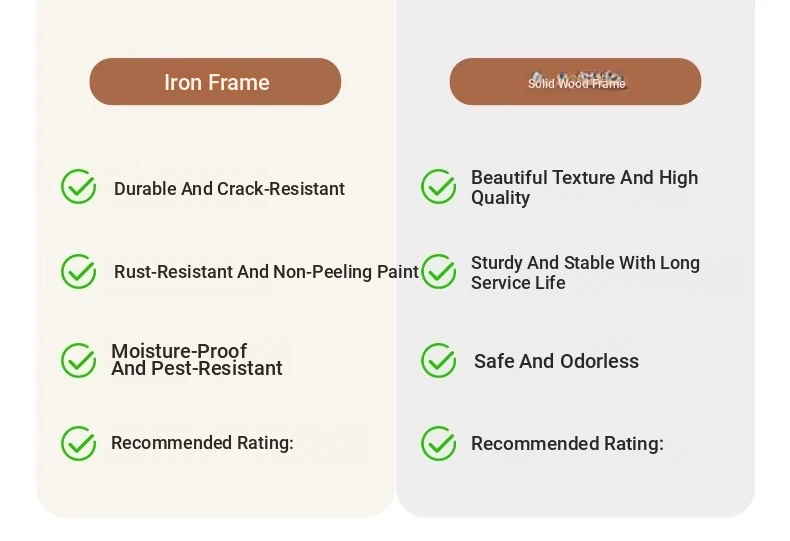Click the empty Iron Frame card area below the rating

pyautogui.click(x=215, y=491)
